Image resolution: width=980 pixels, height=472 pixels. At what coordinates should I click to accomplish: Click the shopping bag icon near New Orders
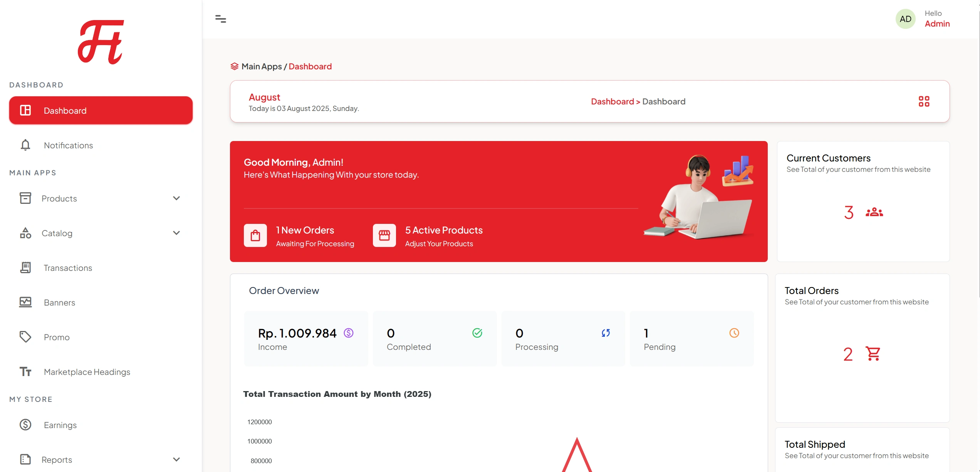click(255, 235)
